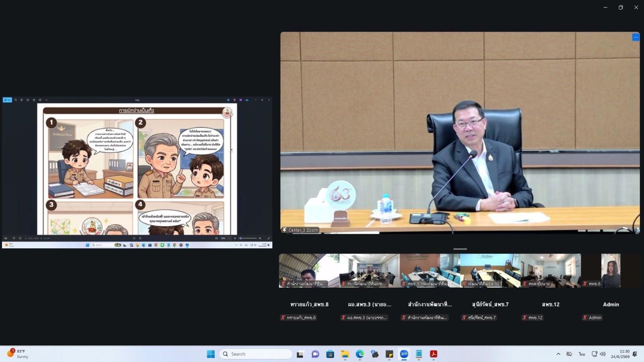Open Microsoft Edge from the taskbar
Viewport: 644px width, 362px height.
click(x=360, y=354)
